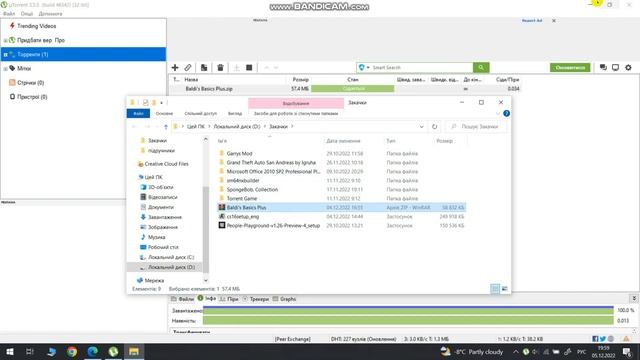Open Windows Start menu
The width and height of the screenshot is (640, 360).
[10, 351]
